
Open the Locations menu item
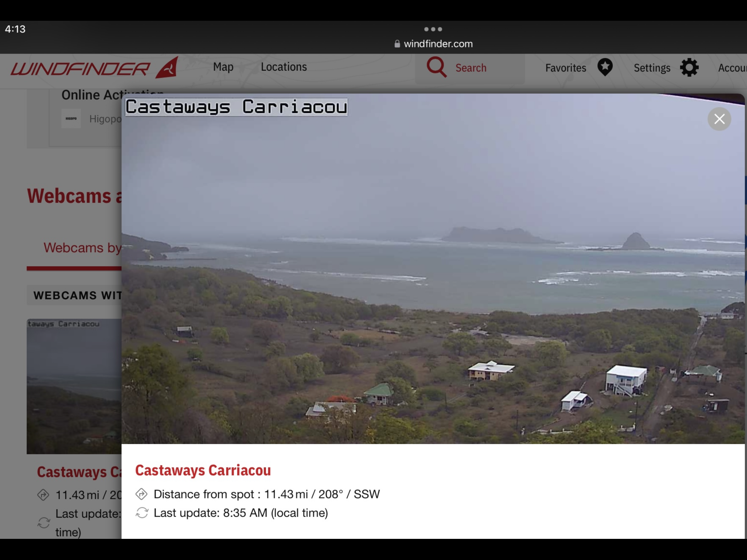coord(284,67)
